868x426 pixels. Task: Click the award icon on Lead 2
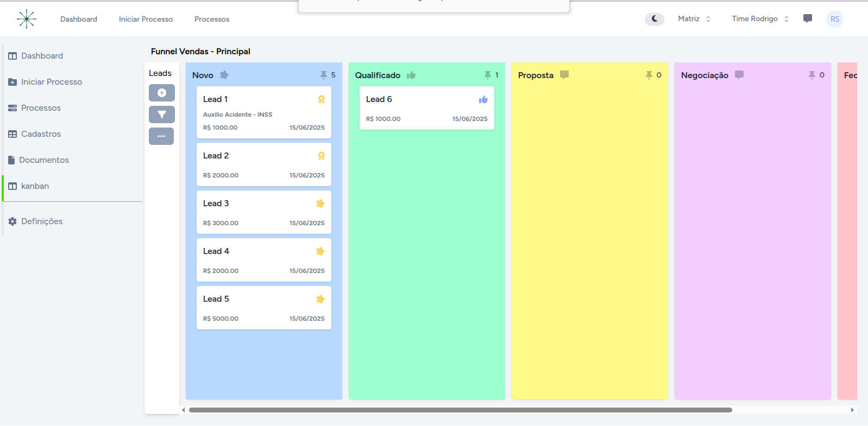[x=322, y=156]
